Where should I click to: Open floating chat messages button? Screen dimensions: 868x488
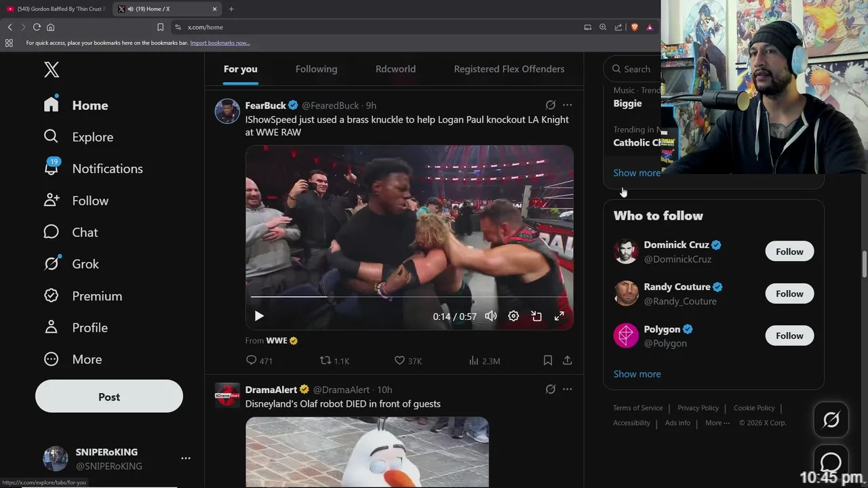click(831, 462)
